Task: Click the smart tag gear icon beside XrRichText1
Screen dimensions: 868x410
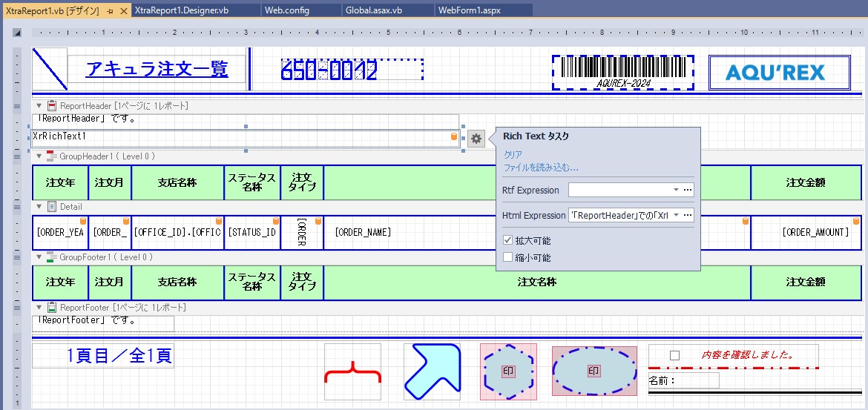Action: pos(476,139)
